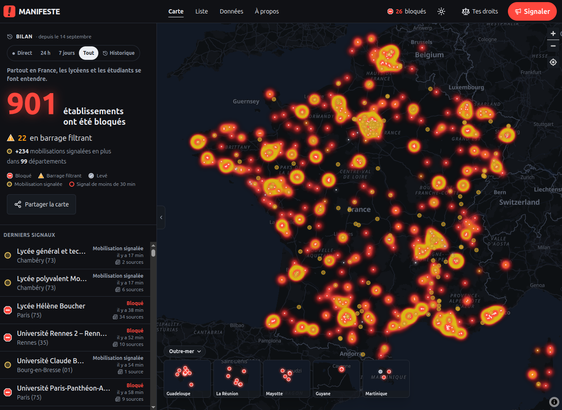
Task: Click mobilisation icon beside Lycée polyvalent Mo...
Action: click(x=8, y=283)
